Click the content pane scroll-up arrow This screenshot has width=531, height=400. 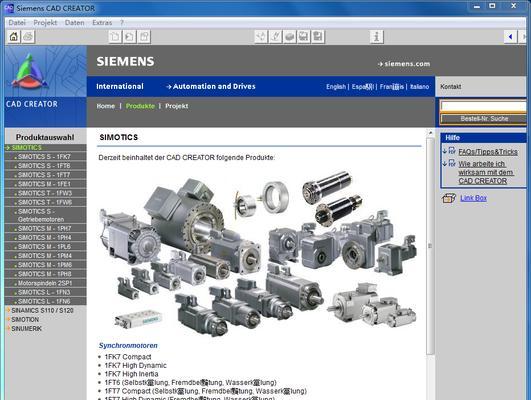tap(430, 133)
